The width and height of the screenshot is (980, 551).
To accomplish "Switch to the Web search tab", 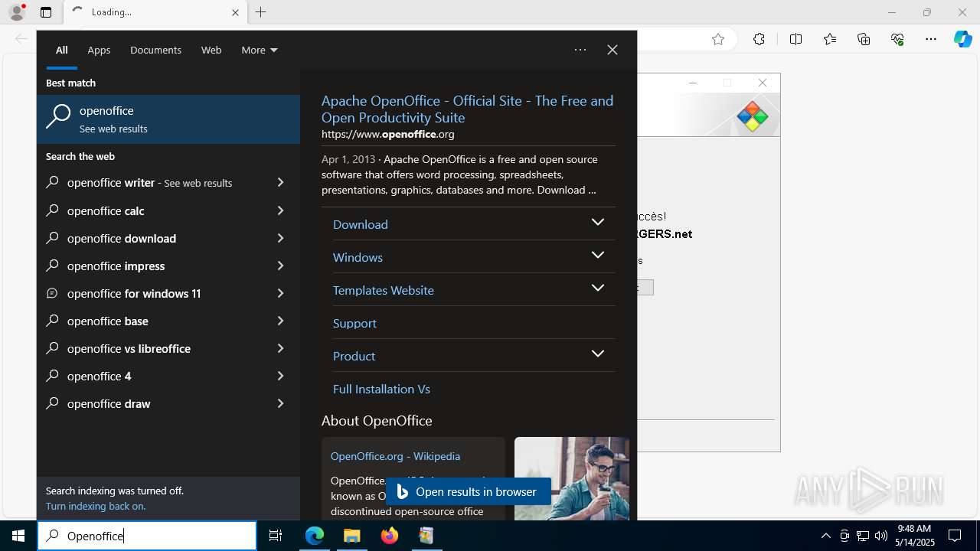I will [x=211, y=50].
